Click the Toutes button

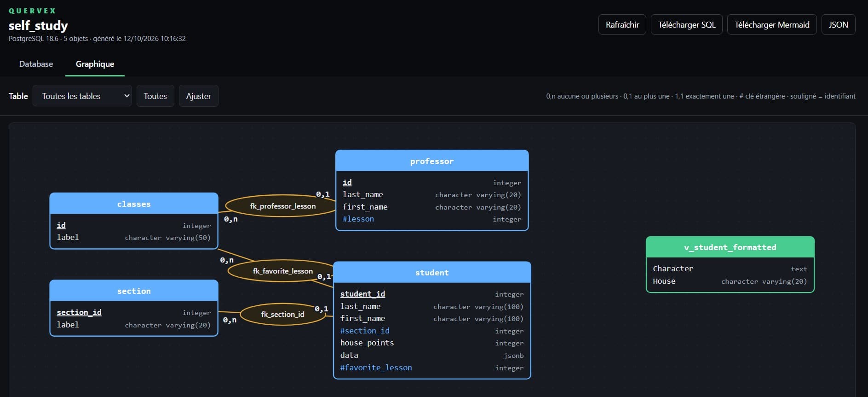click(155, 96)
